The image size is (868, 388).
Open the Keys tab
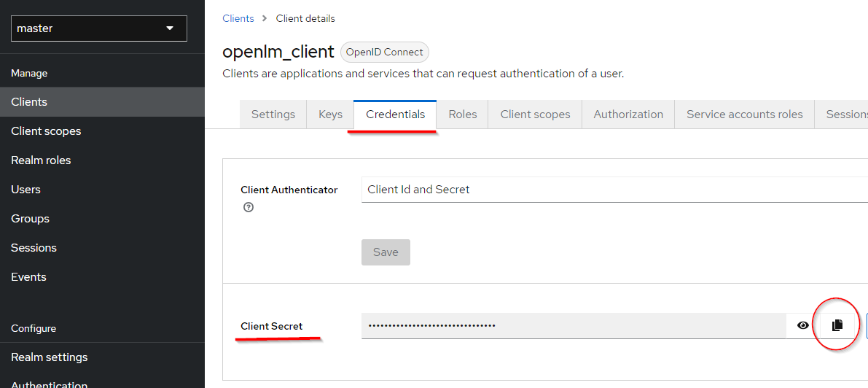tap(330, 115)
